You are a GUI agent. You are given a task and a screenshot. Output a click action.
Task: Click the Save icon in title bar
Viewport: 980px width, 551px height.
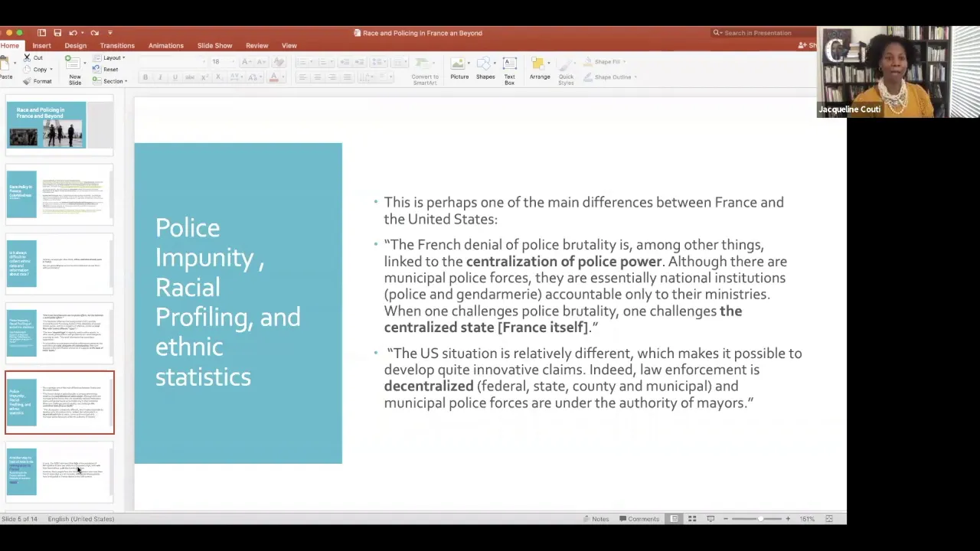[x=57, y=33]
